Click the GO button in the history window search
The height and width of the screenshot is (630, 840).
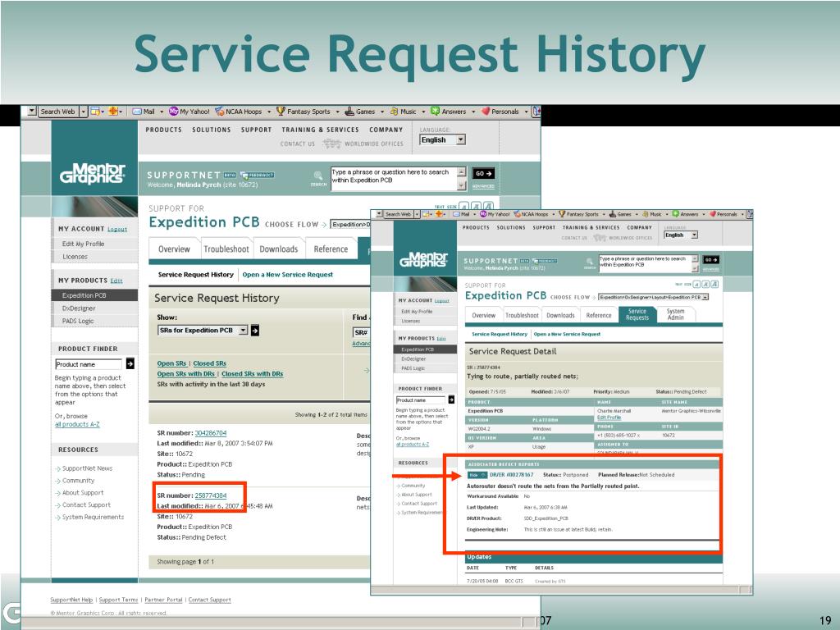click(483, 174)
